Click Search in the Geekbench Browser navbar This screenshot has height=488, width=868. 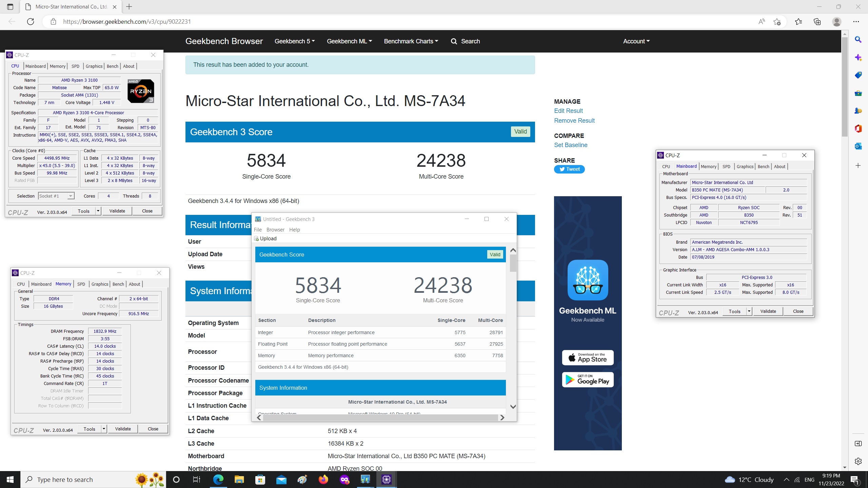pyautogui.click(x=465, y=41)
